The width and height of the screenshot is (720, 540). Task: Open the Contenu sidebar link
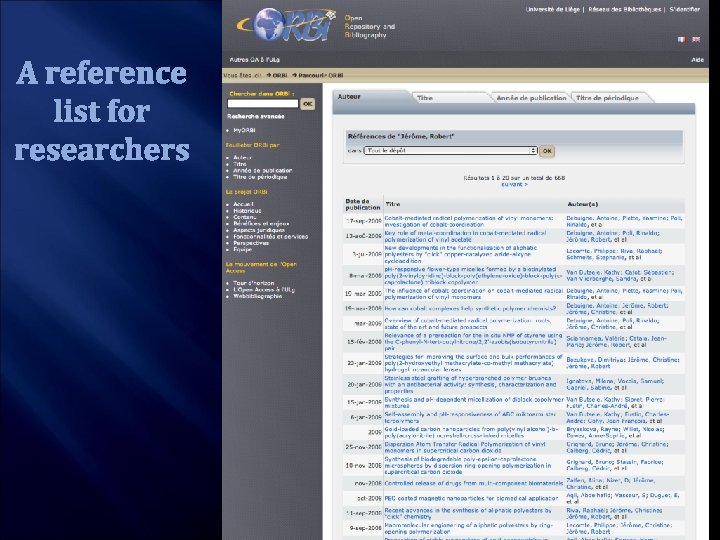tap(244, 217)
